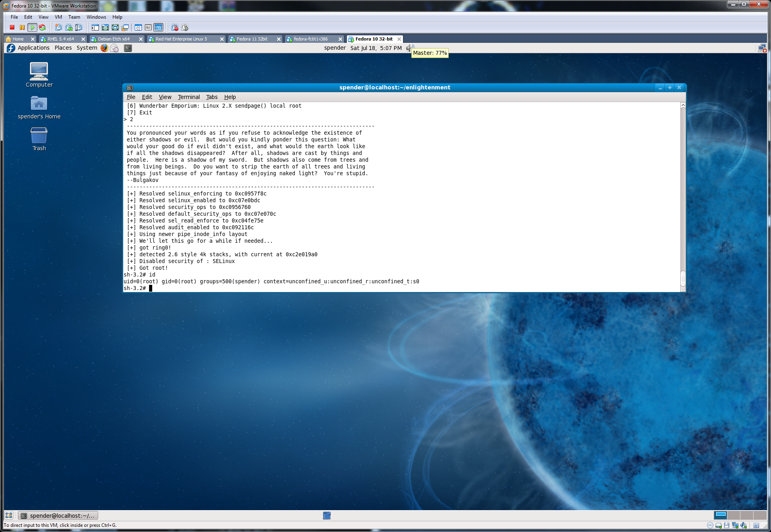The width and height of the screenshot is (771, 532).
Task: Show the VM summary view icon
Action: click(x=138, y=27)
